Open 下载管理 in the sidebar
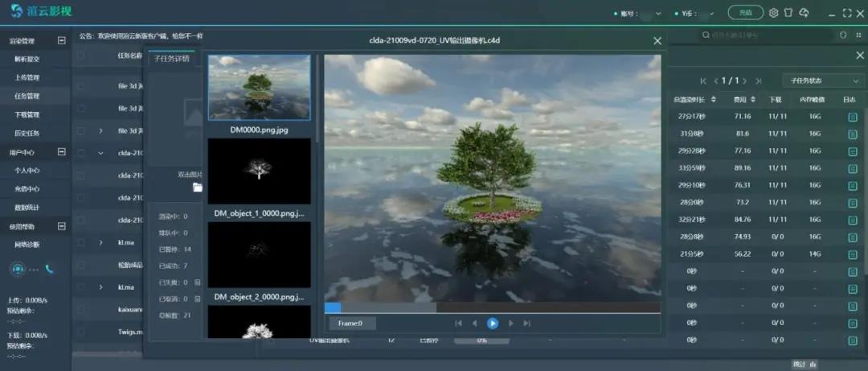 click(x=27, y=114)
